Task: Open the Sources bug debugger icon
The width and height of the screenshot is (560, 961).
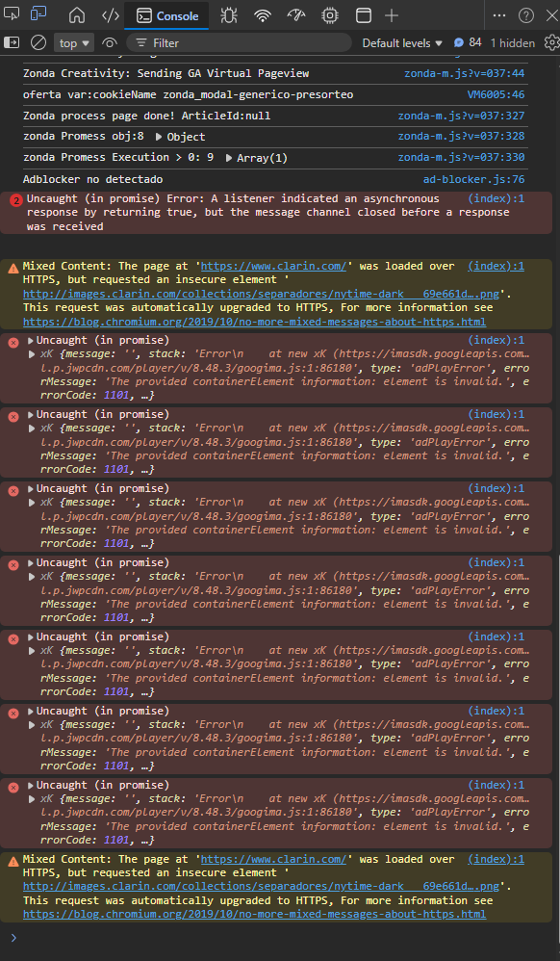Action: point(229,16)
